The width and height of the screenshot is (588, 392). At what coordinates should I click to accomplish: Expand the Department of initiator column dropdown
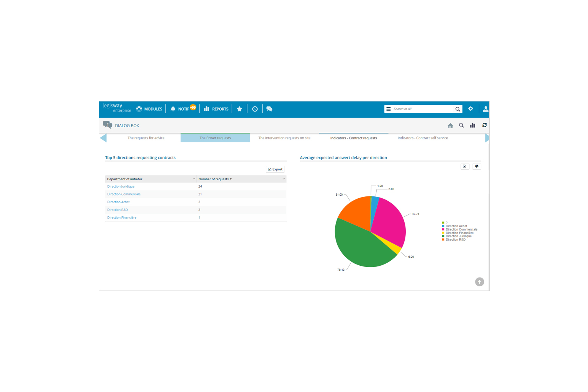194,179
